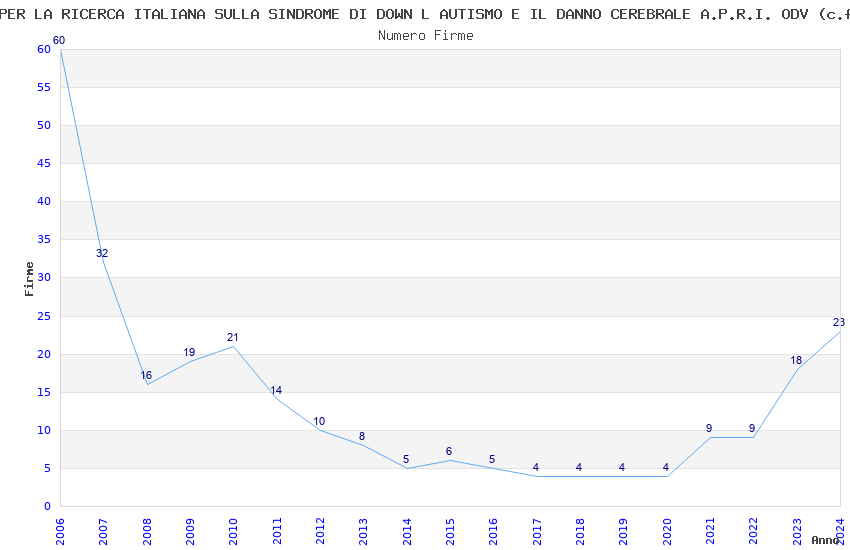Screen dimensions: 850x550
Task: Click the data label 23 for 2024
Action: (839, 322)
